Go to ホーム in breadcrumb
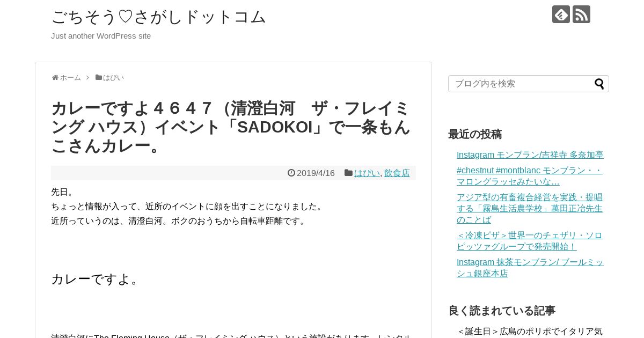This screenshot has width=644, height=338. pos(70,78)
